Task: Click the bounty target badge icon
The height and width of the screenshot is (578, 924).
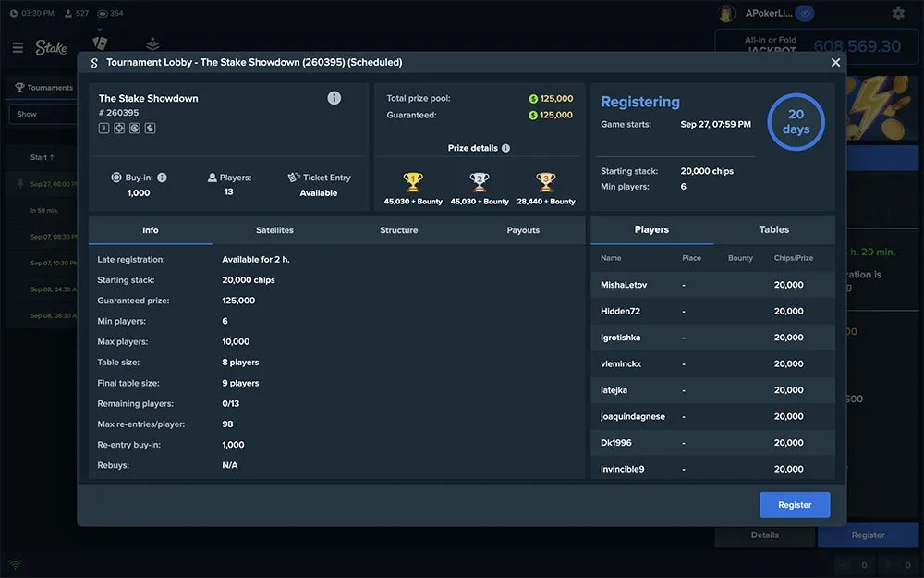Action: click(x=119, y=128)
